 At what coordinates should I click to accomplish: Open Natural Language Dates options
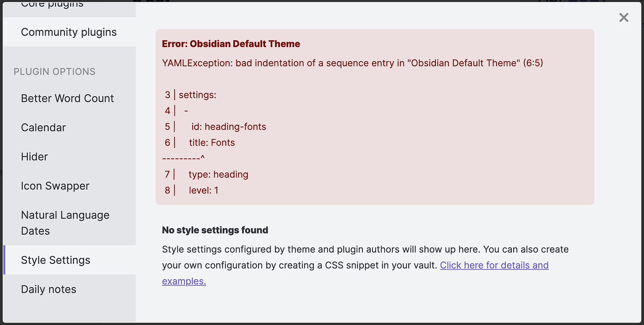[65, 223]
